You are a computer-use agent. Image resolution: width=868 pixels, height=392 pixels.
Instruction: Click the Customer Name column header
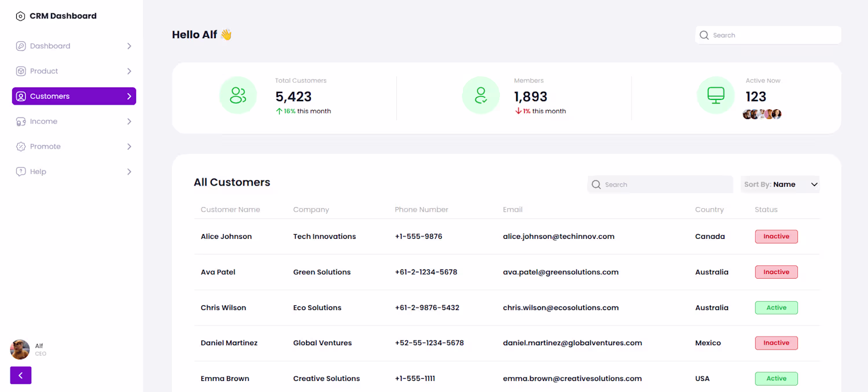coord(230,210)
